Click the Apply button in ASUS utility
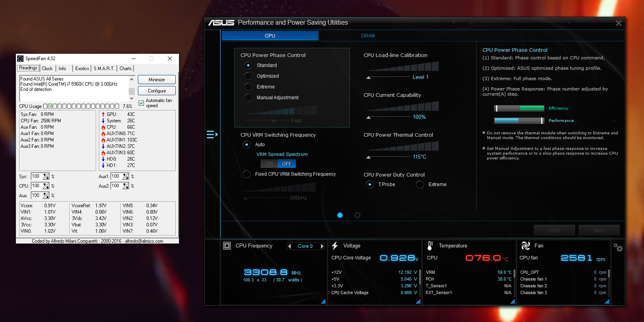This screenshot has width=644, height=322. (599, 230)
